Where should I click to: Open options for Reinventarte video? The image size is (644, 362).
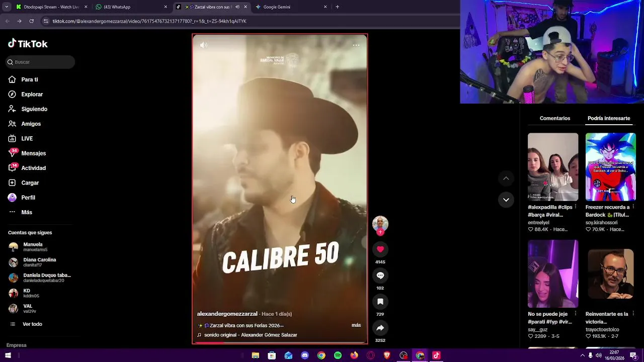(x=633, y=313)
